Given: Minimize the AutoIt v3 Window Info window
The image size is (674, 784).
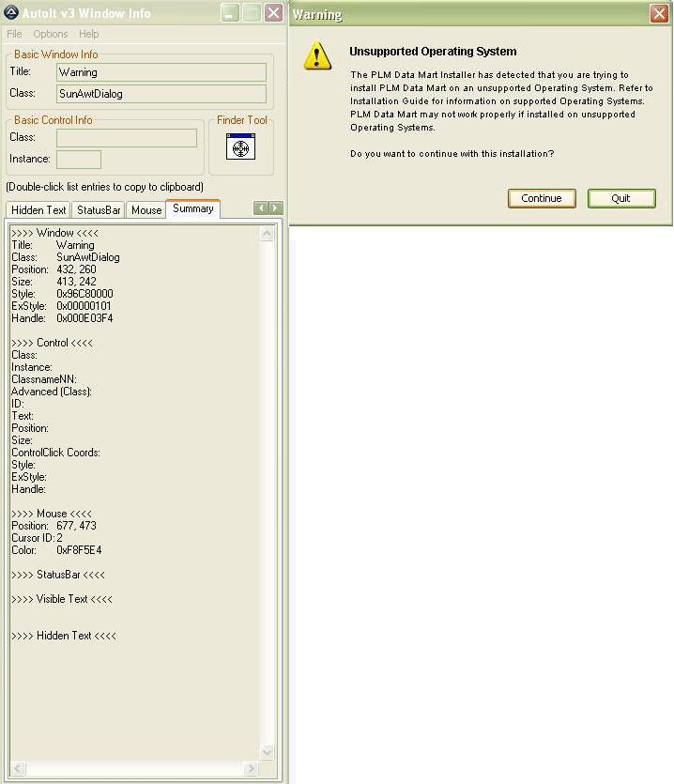Looking at the screenshot, I should [230, 13].
